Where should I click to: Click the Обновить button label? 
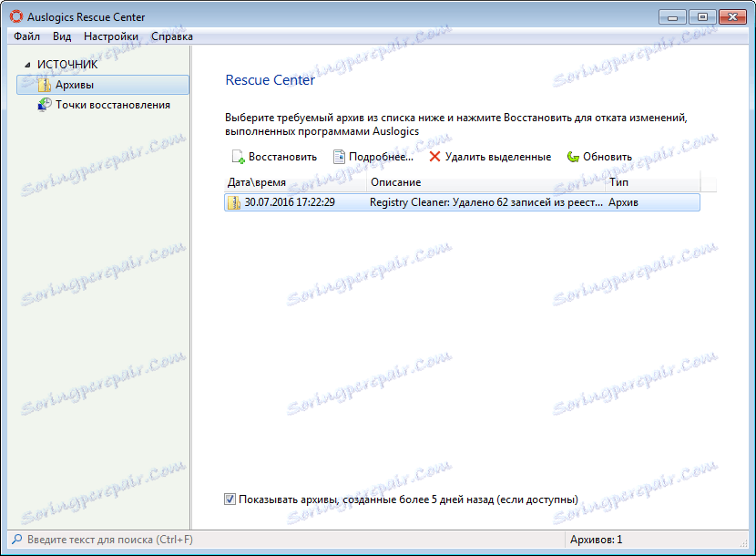pos(608,157)
